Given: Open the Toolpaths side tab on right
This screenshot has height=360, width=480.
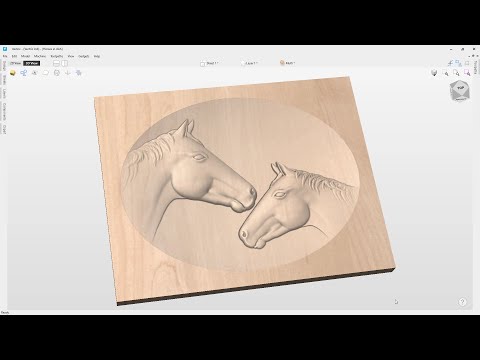Looking at the screenshot, I should pyautogui.click(x=476, y=68).
